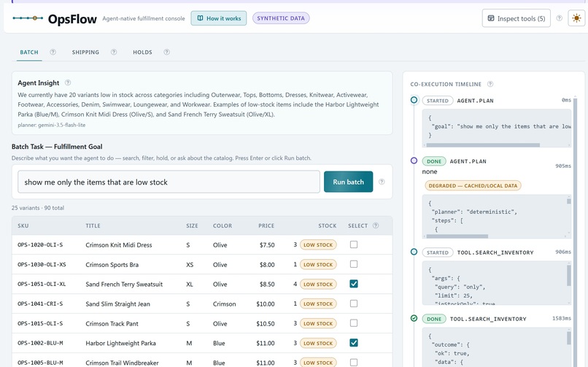Click the started AGENT.PLAN timeline marker

tap(414, 100)
